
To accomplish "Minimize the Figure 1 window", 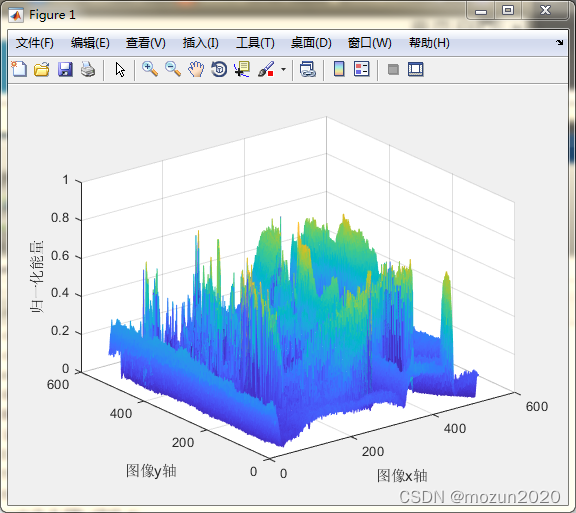I will pos(480,11).
